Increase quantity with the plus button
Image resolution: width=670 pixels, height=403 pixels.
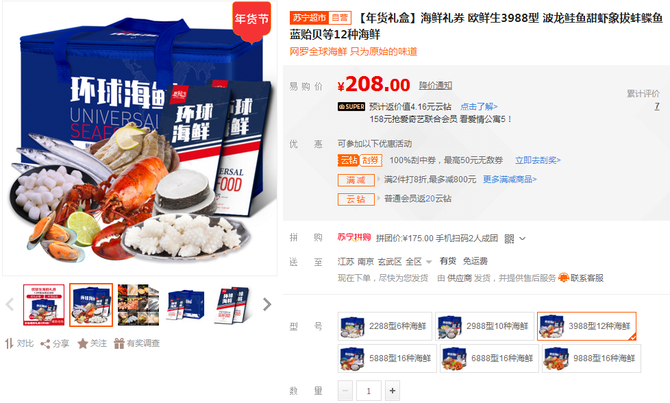click(392, 391)
